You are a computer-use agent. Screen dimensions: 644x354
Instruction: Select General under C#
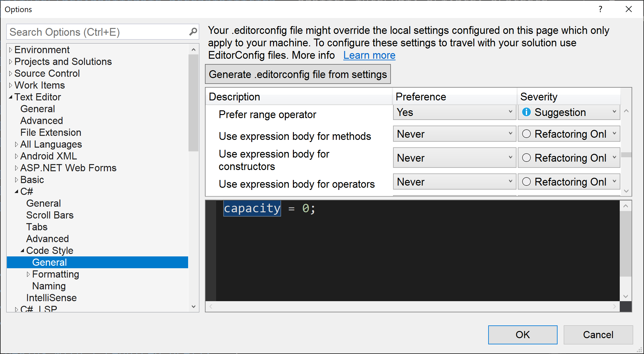(44, 203)
